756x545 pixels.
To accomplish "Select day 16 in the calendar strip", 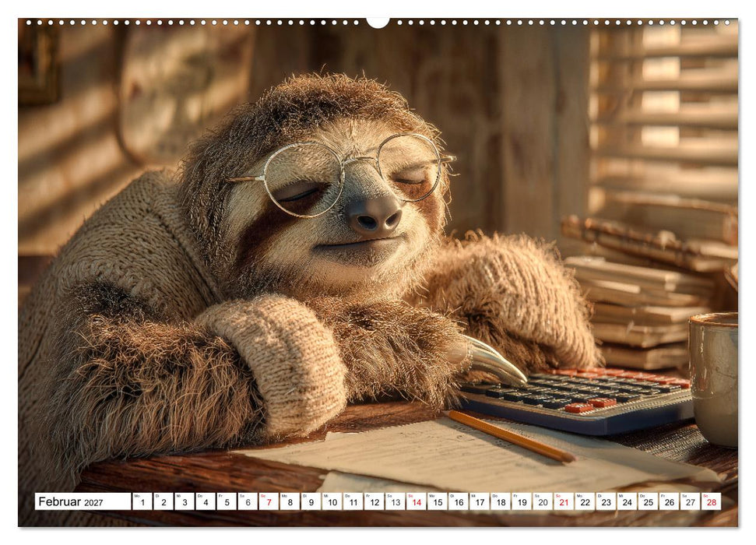I will [x=458, y=501].
